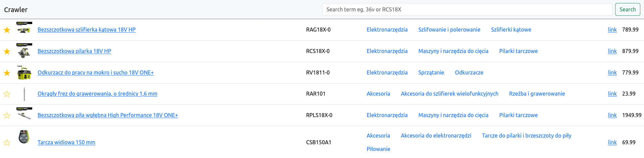Open Bezszczotkowa szlifierka kątowa 18V HP

click(x=87, y=30)
